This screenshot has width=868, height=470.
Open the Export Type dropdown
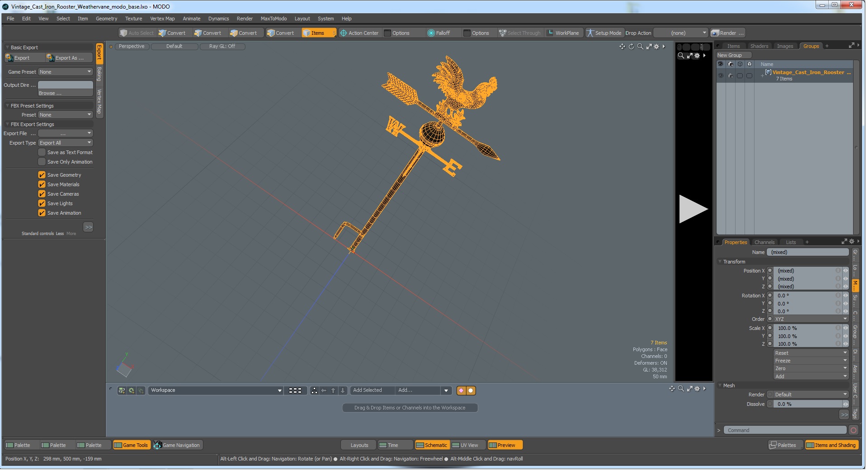pyautogui.click(x=66, y=143)
